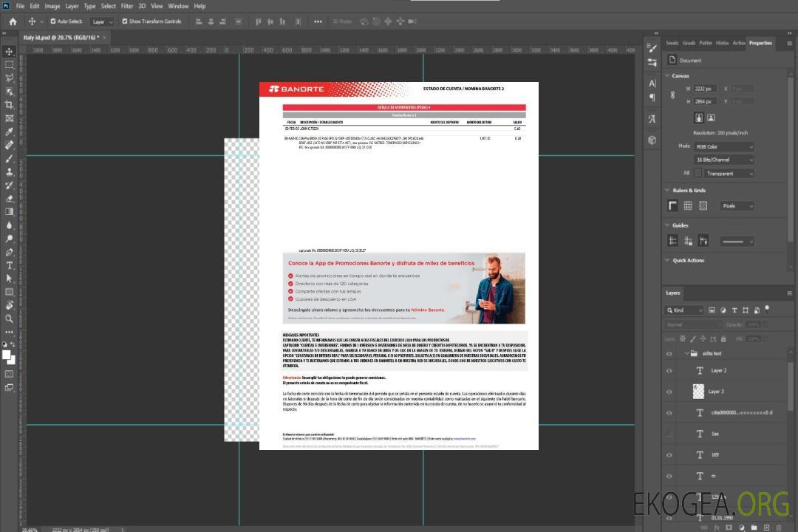Set canvas to landscape orientation
Screen dimensions: 798x532
(x=711, y=117)
